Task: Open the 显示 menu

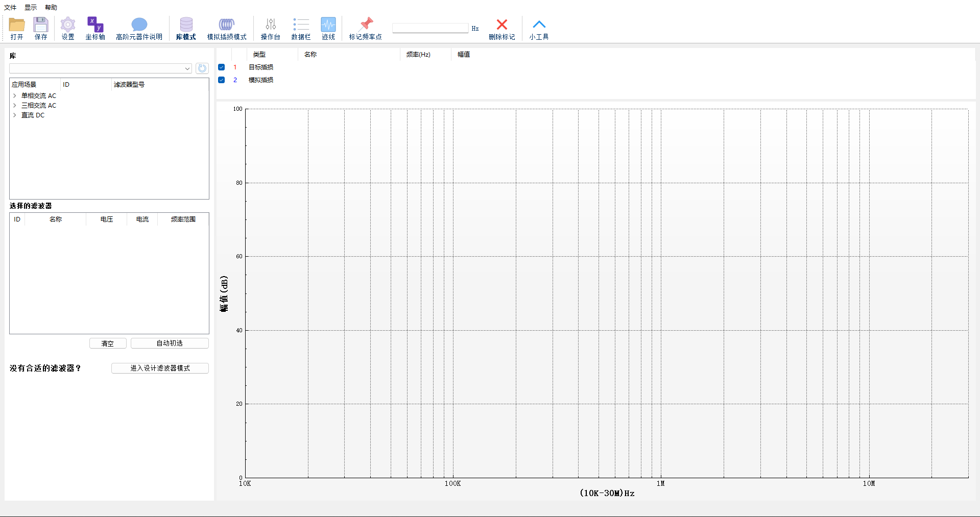Action: coord(31,7)
